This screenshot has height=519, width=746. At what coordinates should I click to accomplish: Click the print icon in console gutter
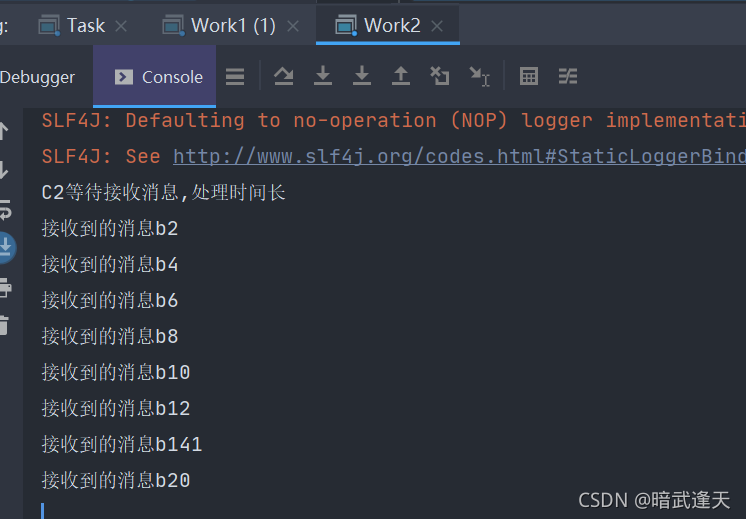[5, 288]
